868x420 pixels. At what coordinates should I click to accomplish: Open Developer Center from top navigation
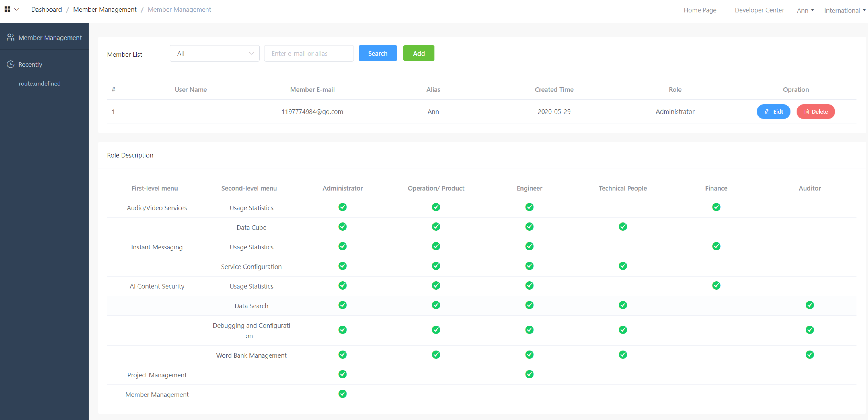(x=759, y=10)
